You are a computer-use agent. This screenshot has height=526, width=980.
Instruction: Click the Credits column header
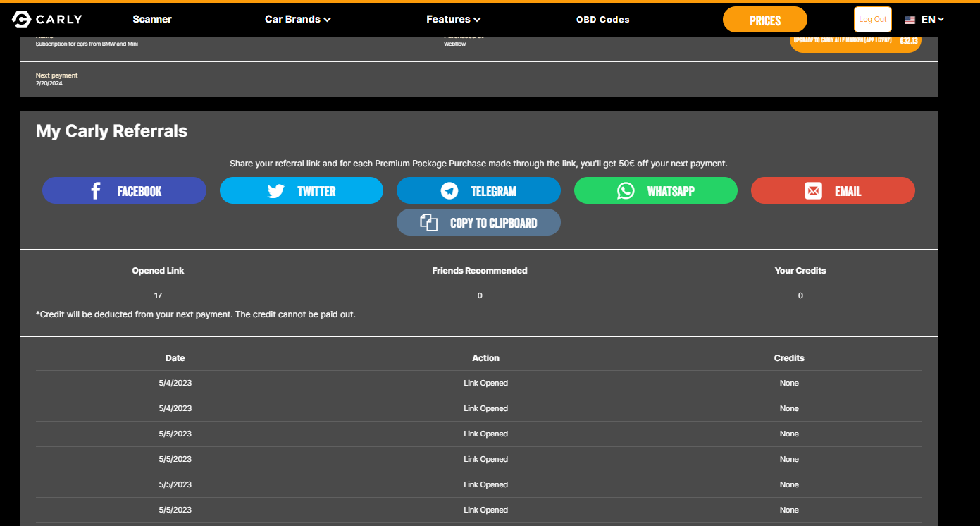pos(789,358)
